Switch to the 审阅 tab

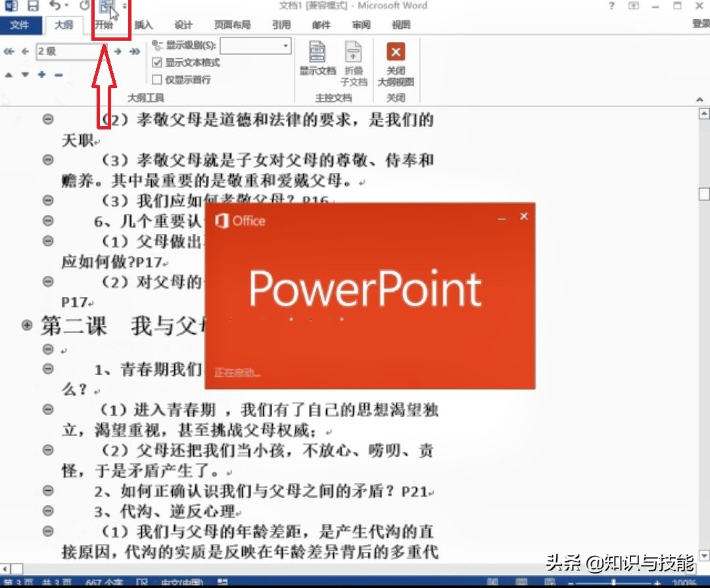tap(361, 24)
